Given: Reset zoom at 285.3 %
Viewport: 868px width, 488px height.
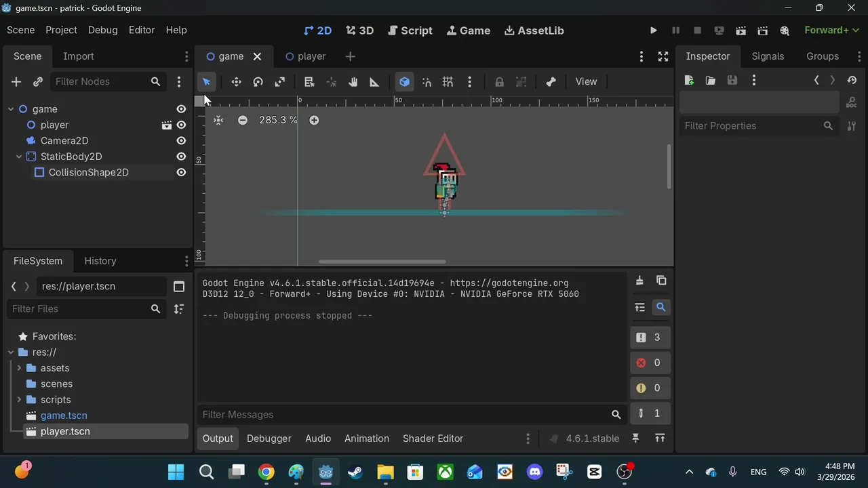Looking at the screenshot, I should point(278,120).
